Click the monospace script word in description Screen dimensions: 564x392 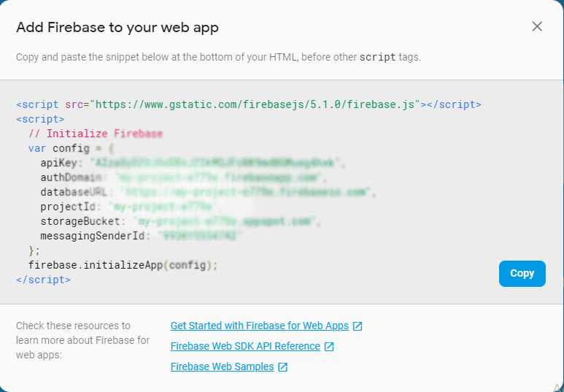[x=376, y=57]
